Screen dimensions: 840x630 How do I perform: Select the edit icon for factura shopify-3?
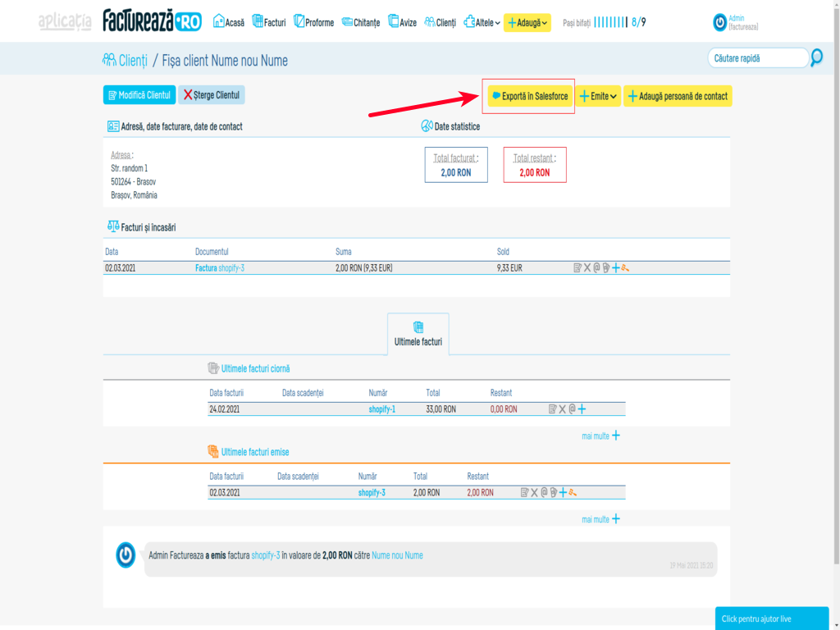point(524,492)
